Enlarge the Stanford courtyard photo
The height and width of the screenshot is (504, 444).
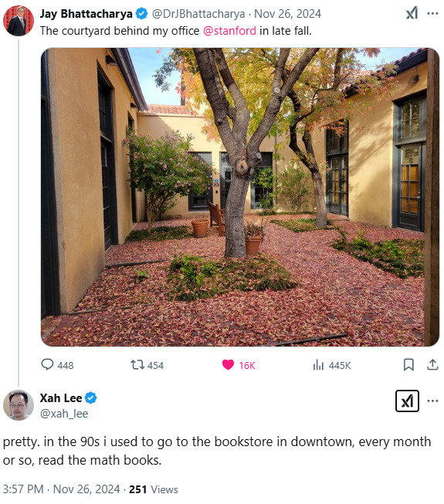240,197
